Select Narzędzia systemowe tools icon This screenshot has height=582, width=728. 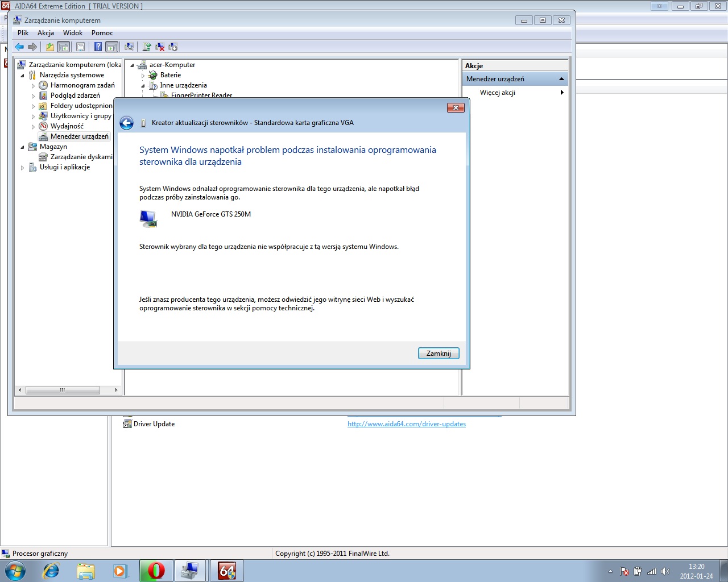click(x=32, y=75)
